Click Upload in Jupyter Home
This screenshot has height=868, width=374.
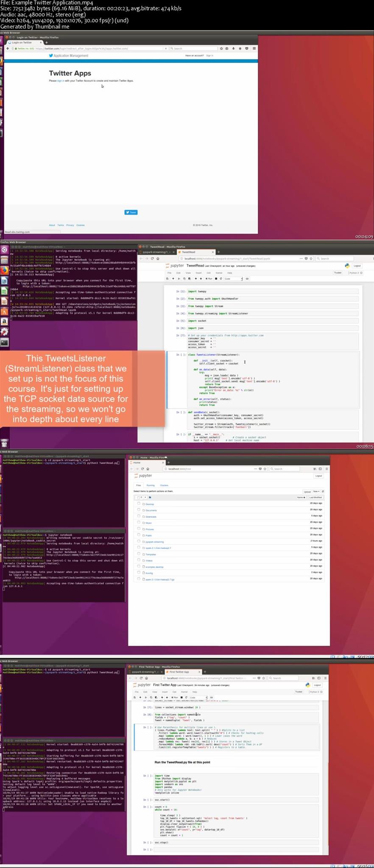[x=307, y=491]
